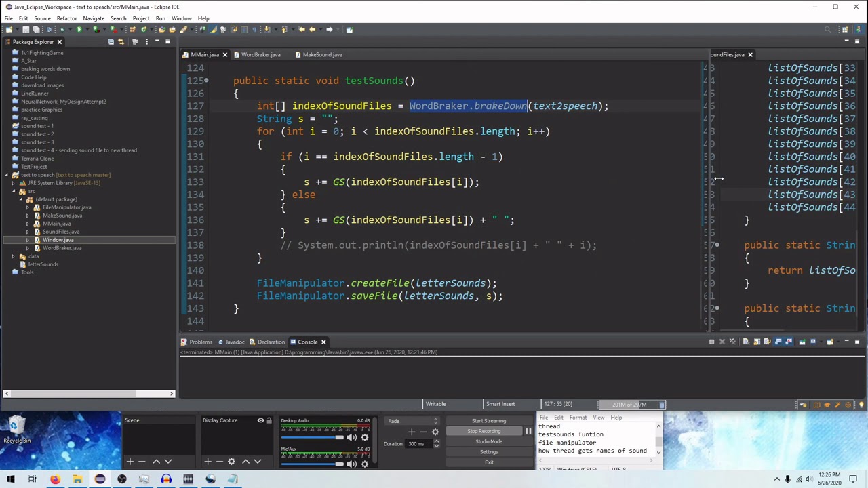Collapse the src folder node
Screen dimensions: 868x488
[x=14, y=191]
